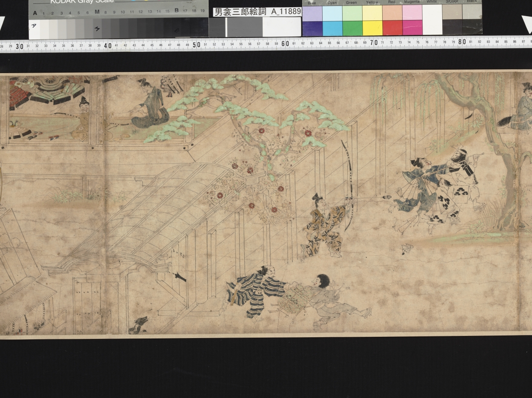Click the 'Cyan' label text
The height and width of the screenshot is (398, 532).
click(332, 2)
